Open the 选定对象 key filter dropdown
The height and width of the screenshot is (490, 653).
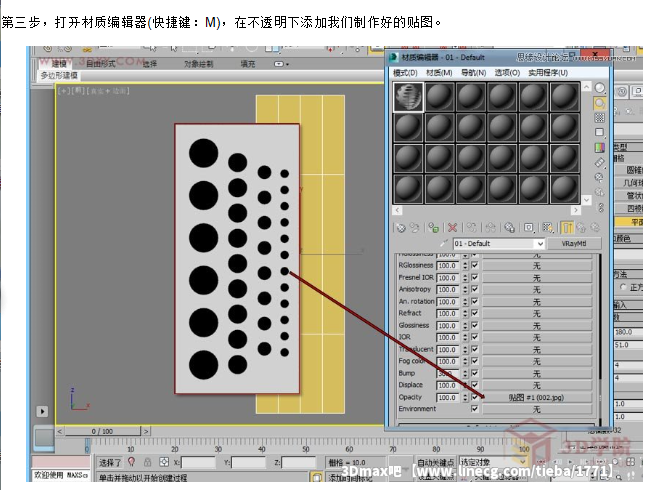pyautogui.click(x=522, y=462)
